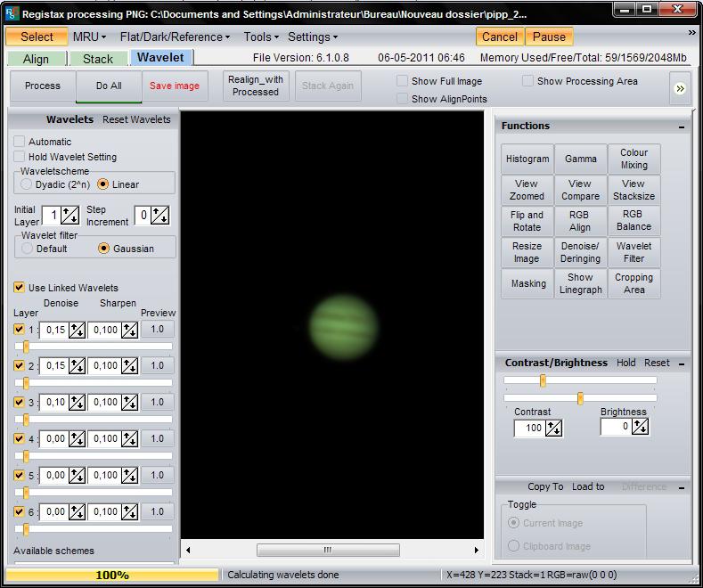Viewport: 703px width, 588px height.
Task: Click layer 6 denoise stepper arrows
Action: tap(78, 511)
